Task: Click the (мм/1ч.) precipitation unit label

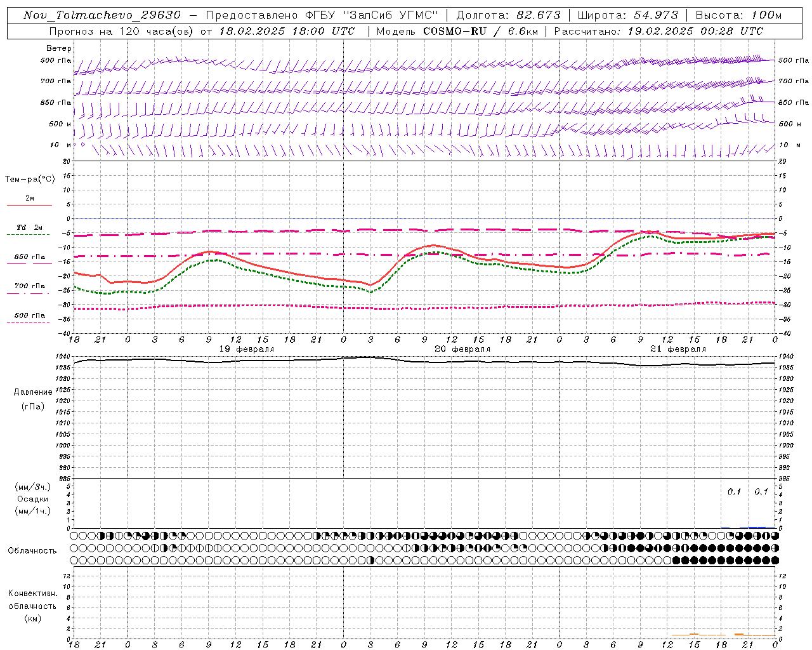Action: 33,511
